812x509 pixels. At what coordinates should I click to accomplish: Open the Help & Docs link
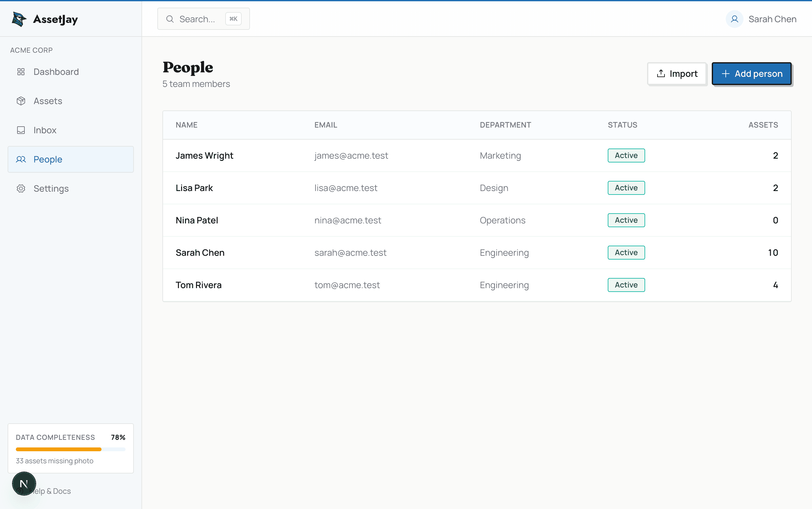tap(50, 491)
